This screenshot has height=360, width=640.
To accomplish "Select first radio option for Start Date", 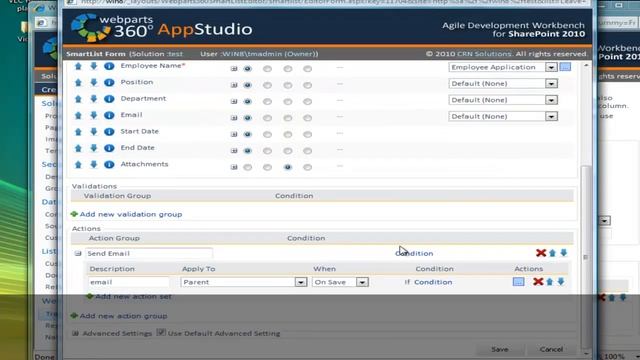I will [x=247, y=134].
